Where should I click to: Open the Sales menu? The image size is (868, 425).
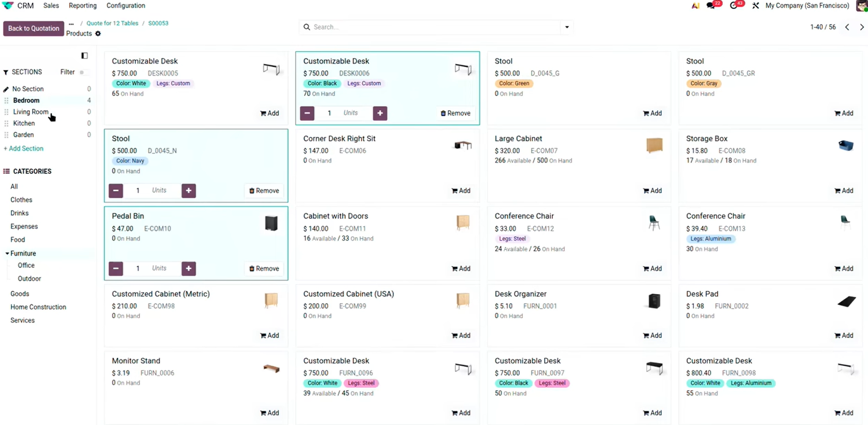(x=51, y=6)
